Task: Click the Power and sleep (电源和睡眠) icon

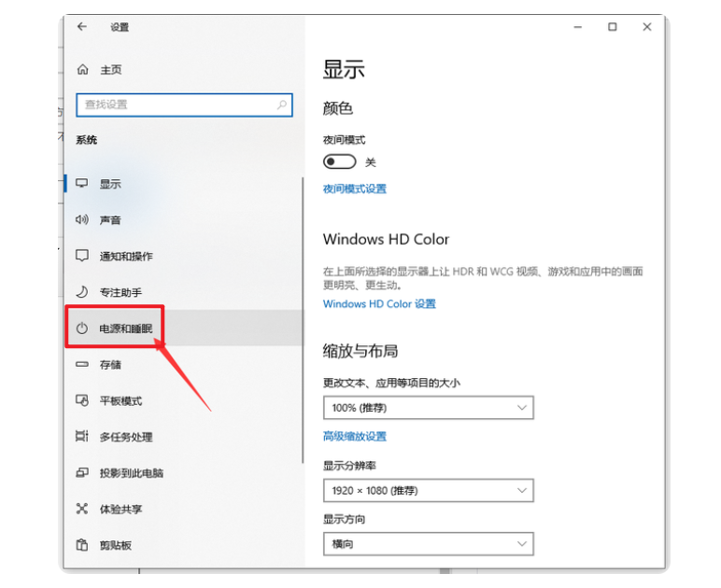Action: click(82, 329)
